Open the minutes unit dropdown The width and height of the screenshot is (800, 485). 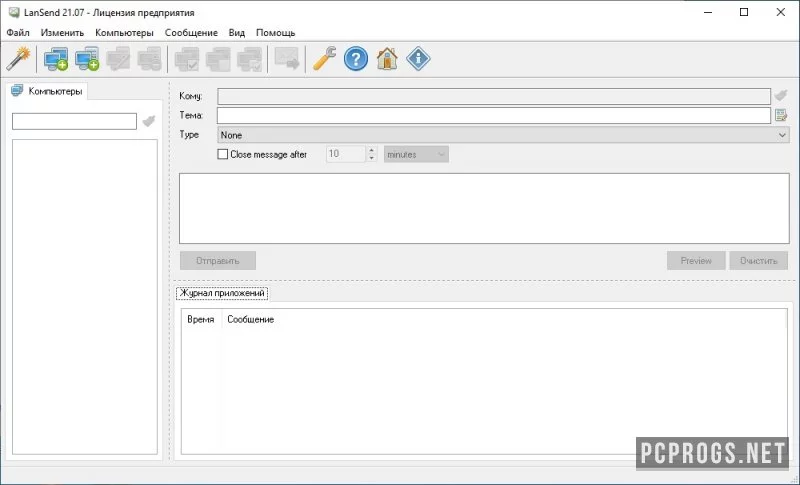(416, 154)
